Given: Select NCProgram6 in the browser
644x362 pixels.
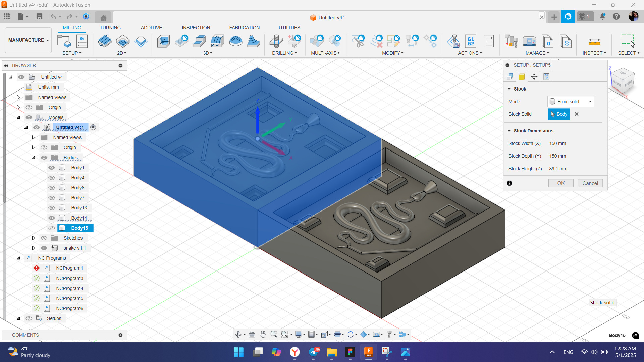Looking at the screenshot, I should [69, 308].
